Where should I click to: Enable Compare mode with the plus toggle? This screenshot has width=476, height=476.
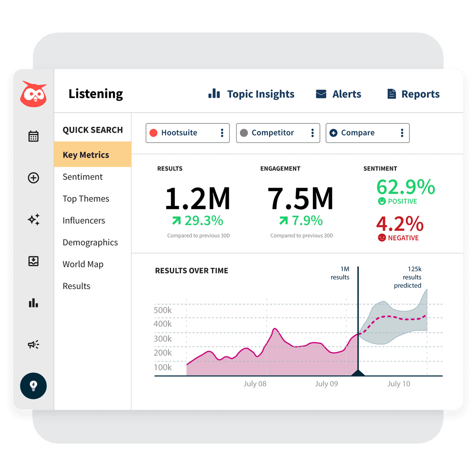[334, 133]
